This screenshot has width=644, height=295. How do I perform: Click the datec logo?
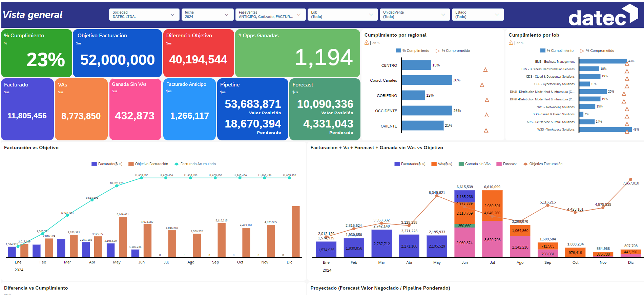pos(603,15)
